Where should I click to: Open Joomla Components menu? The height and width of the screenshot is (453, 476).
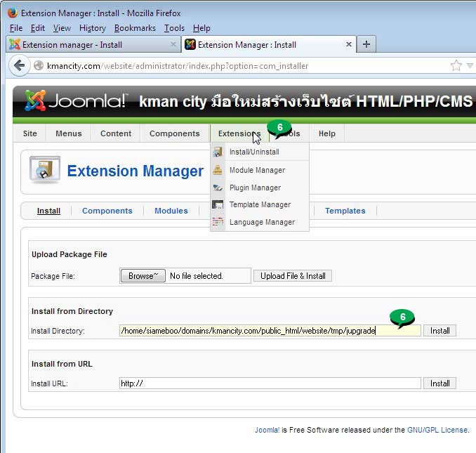point(175,133)
